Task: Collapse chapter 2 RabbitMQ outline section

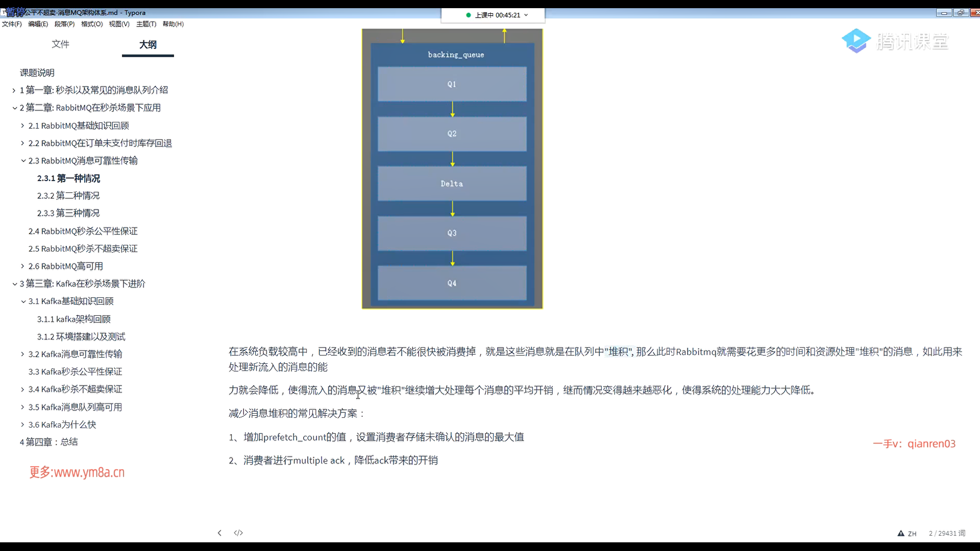Action: click(15, 108)
